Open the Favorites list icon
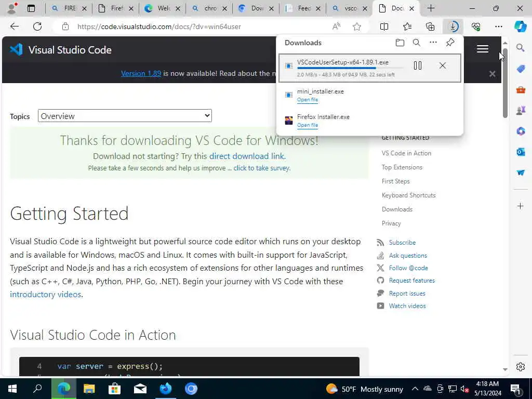Image resolution: width=532 pixels, height=399 pixels. point(407,26)
